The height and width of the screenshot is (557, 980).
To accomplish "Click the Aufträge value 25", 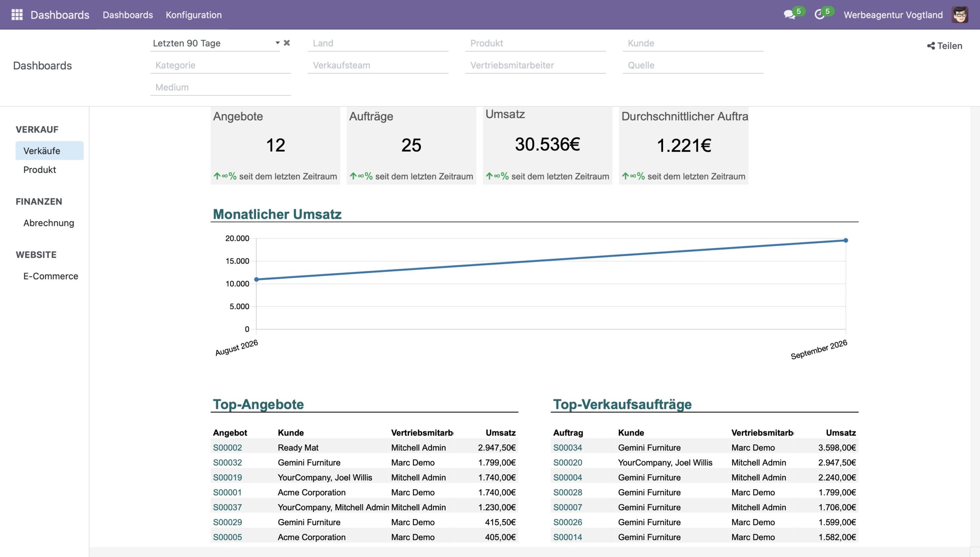I will tap(412, 145).
